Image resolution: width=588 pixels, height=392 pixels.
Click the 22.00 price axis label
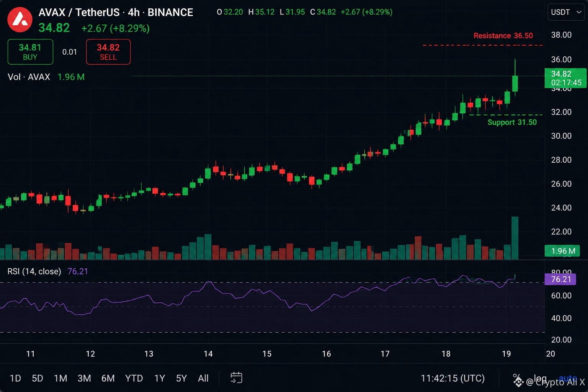point(561,232)
